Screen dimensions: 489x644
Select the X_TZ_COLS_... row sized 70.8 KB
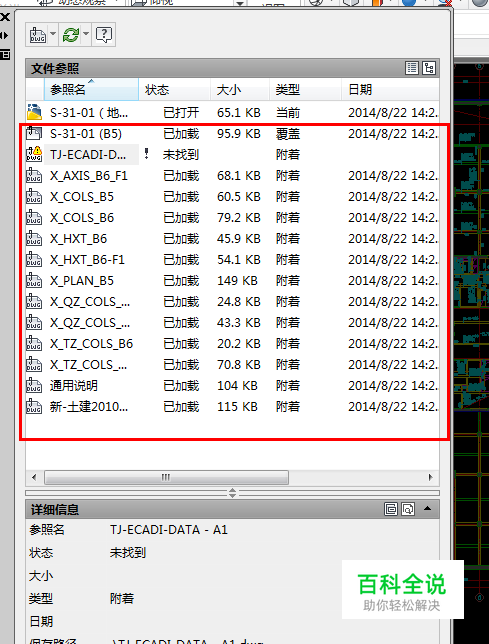tap(232, 365)
